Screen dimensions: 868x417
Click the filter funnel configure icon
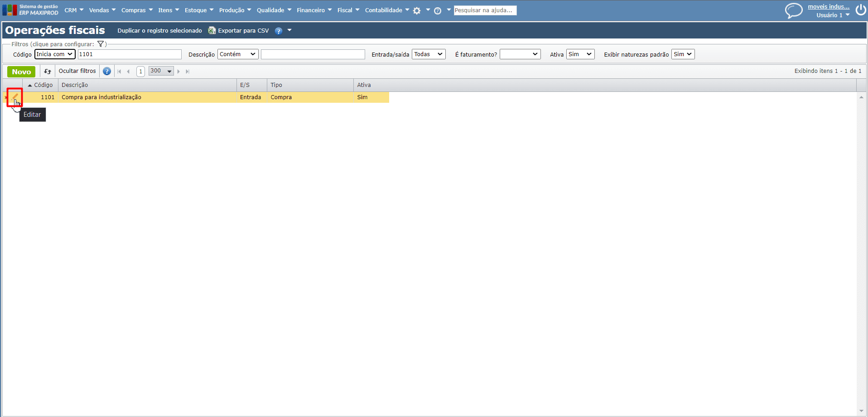[101, 44]
